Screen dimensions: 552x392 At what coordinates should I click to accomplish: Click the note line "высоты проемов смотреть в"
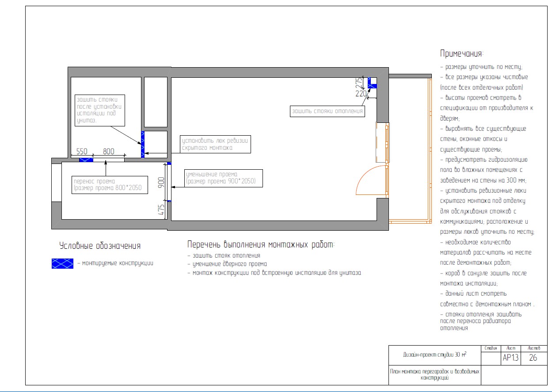(x=481, y=98)
